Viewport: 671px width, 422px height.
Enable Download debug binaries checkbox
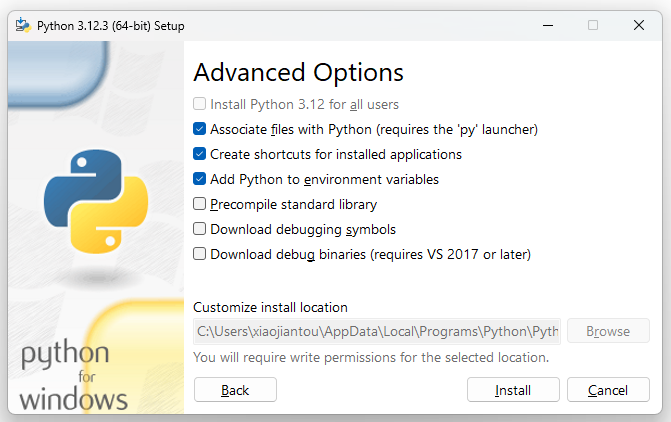tap(200, 254)
